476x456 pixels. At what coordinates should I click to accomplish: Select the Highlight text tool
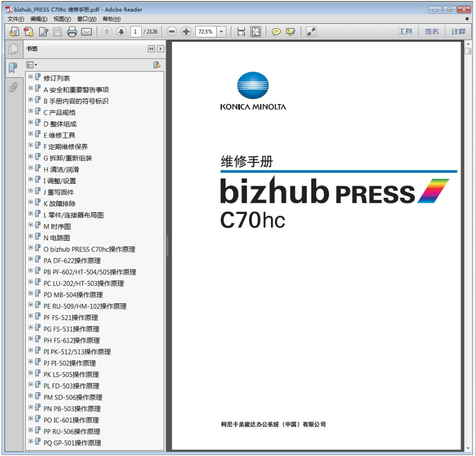[290, 32]
